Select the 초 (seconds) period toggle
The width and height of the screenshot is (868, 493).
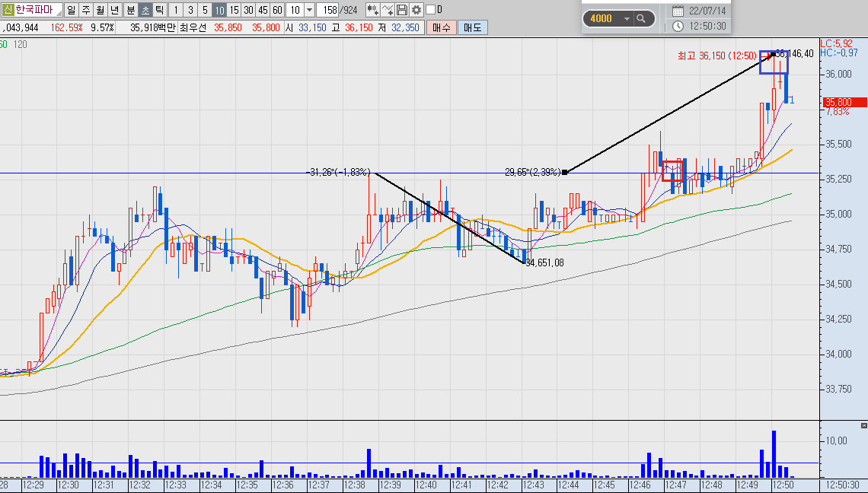pos(145,10)
